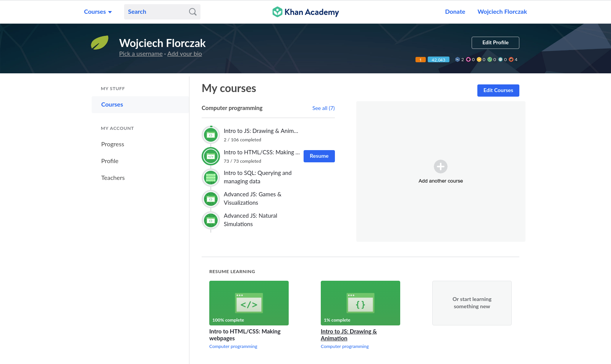The width and height of the screenshot is (611, 364).
Task: Click the Computer programming section heading
Action: [232, 108]
